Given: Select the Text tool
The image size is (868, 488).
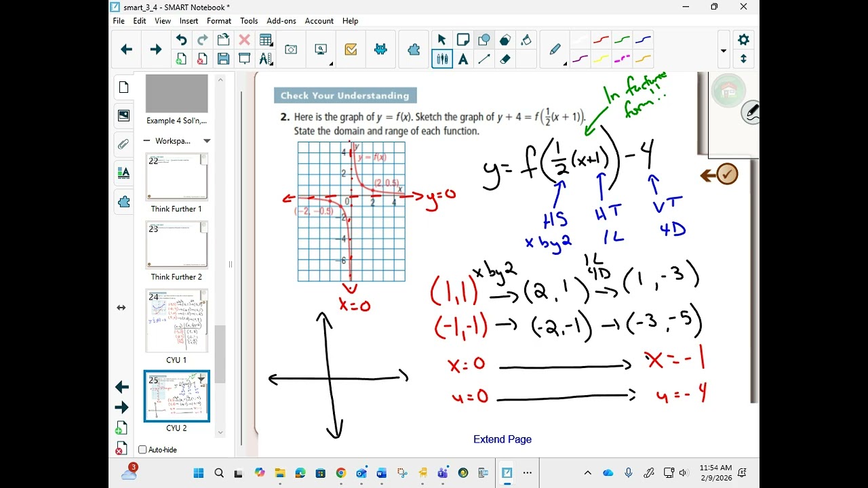Looking at the screenshot, I should point(463,59).
